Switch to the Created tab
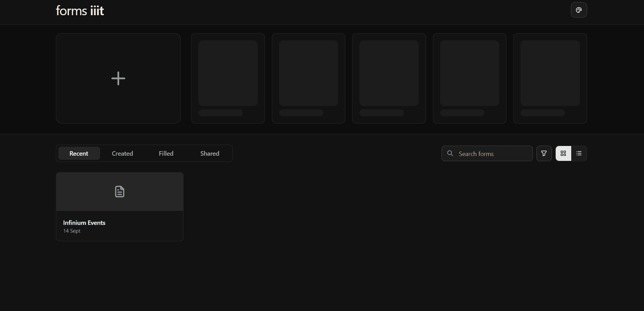Screen dimensions: 644x311 (x=122, y=153)
